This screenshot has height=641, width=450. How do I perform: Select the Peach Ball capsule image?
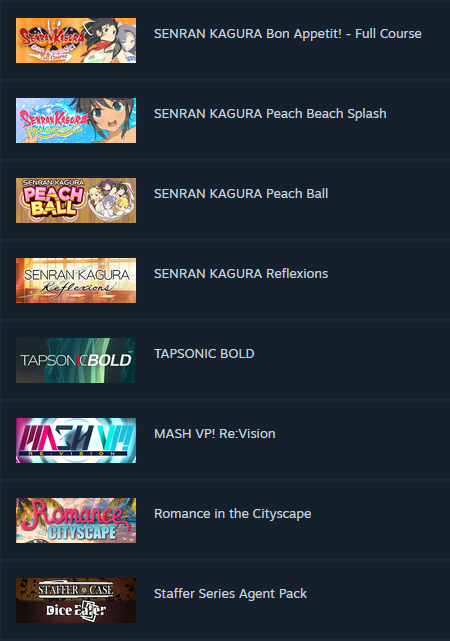pyautogui.click(x=76, y=200)
